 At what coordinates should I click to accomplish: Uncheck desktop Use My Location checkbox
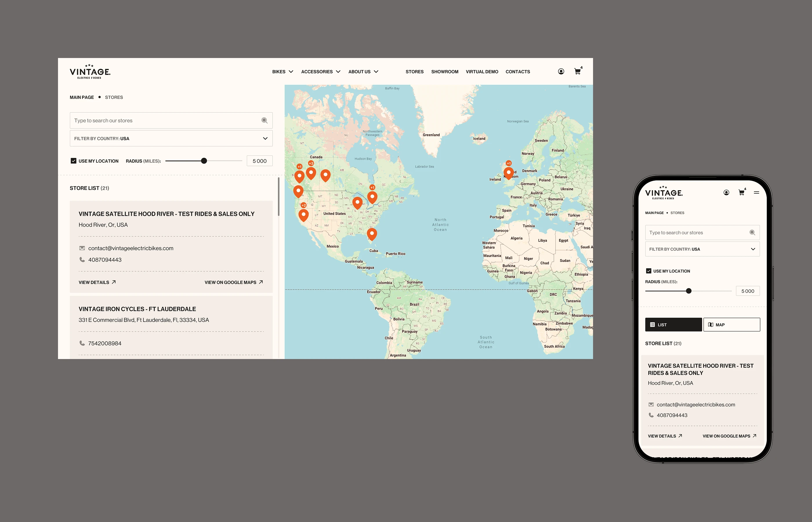(74, 161)
